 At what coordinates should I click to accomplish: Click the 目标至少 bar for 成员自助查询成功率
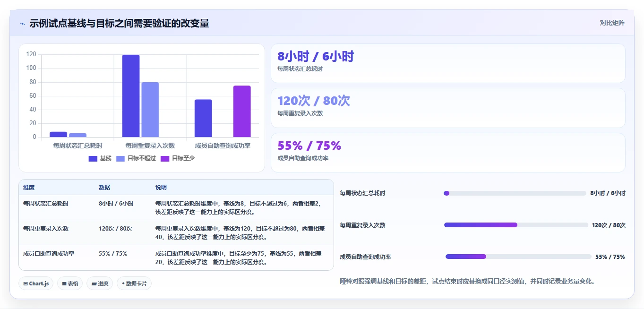click(242, 112)
